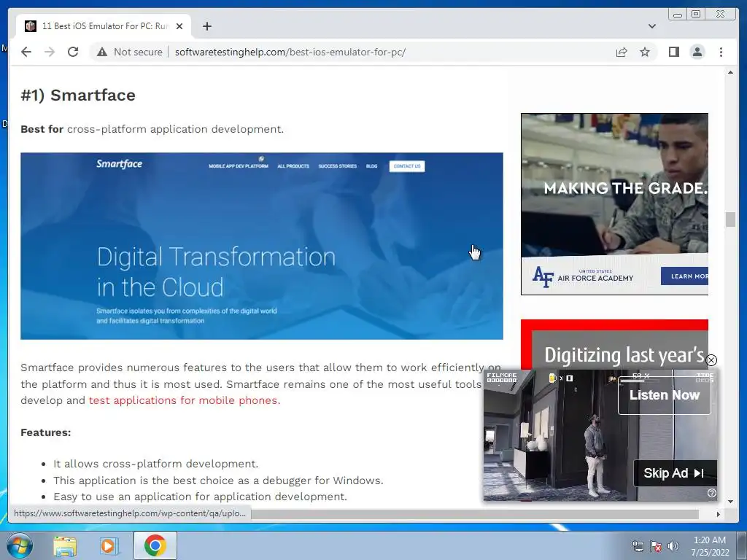Click the Chrome taskbar icon
The width and height of the screenshot is (747, 560).
tap(155, 545)
